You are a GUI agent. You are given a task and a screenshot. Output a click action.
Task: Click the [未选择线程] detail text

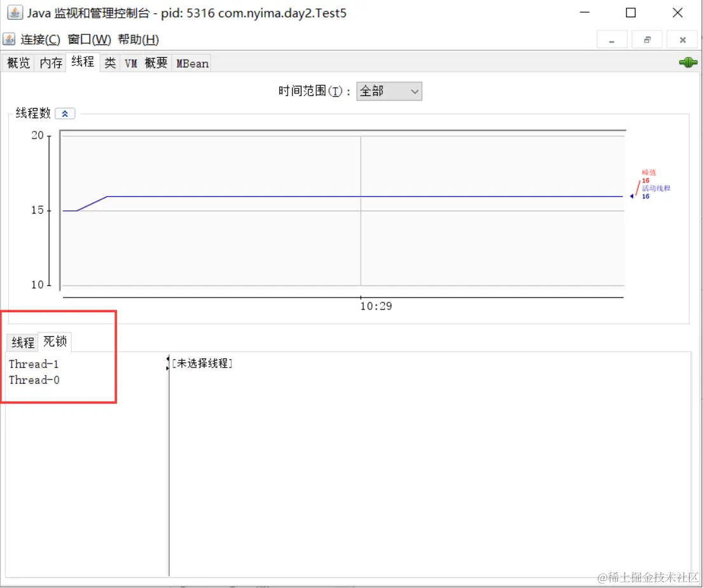pos(202,363)
